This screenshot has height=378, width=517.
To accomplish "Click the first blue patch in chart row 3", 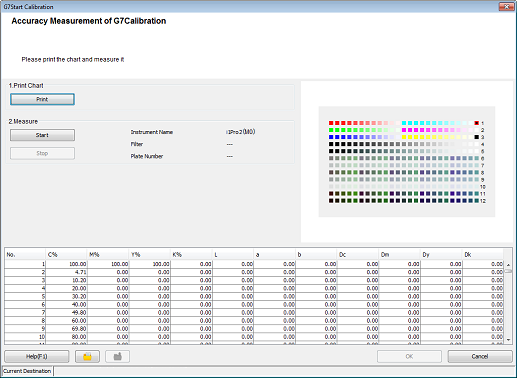I will pos(331,137).
